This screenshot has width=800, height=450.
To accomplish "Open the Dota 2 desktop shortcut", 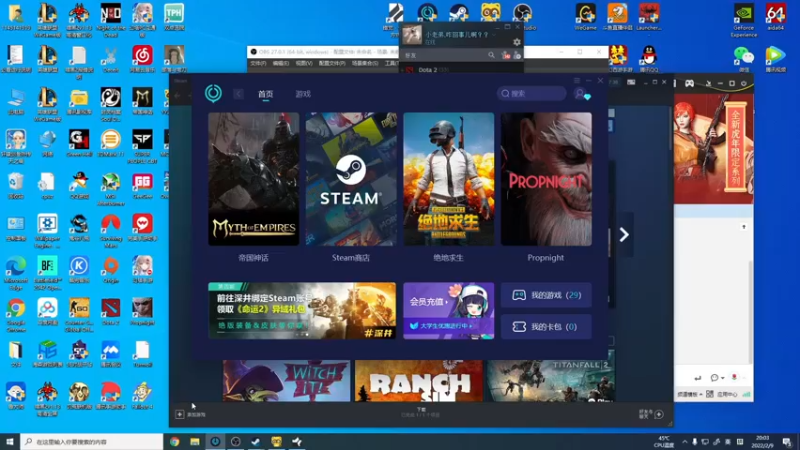I will [111, 312].
